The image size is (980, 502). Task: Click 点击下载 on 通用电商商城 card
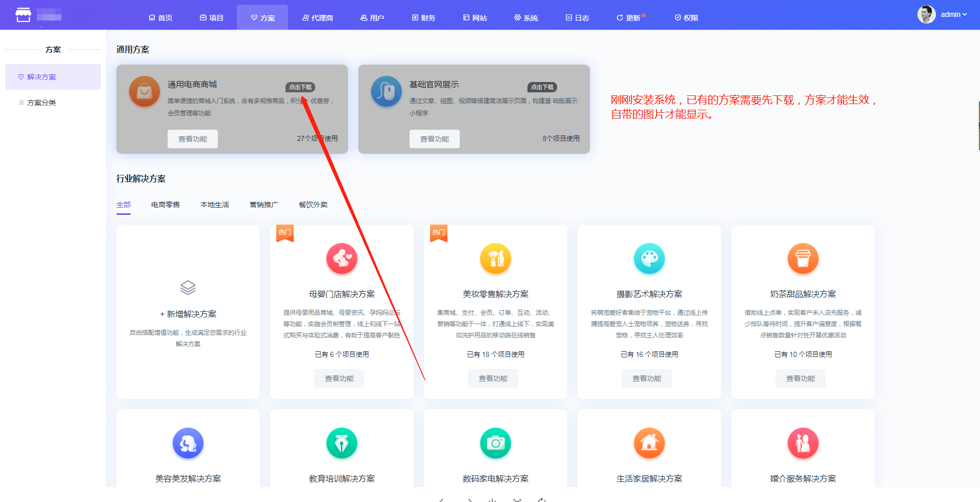pyautogui.click(x=300, y=87)
